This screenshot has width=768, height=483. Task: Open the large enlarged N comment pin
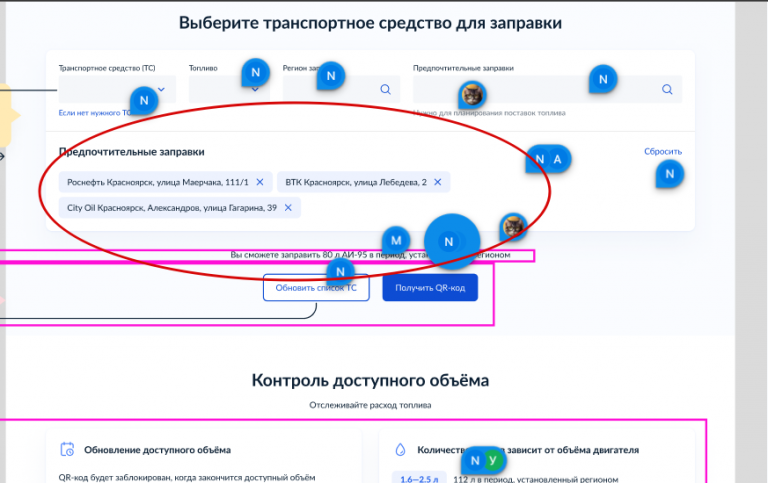pyautogui.click(x=452, y=242)
